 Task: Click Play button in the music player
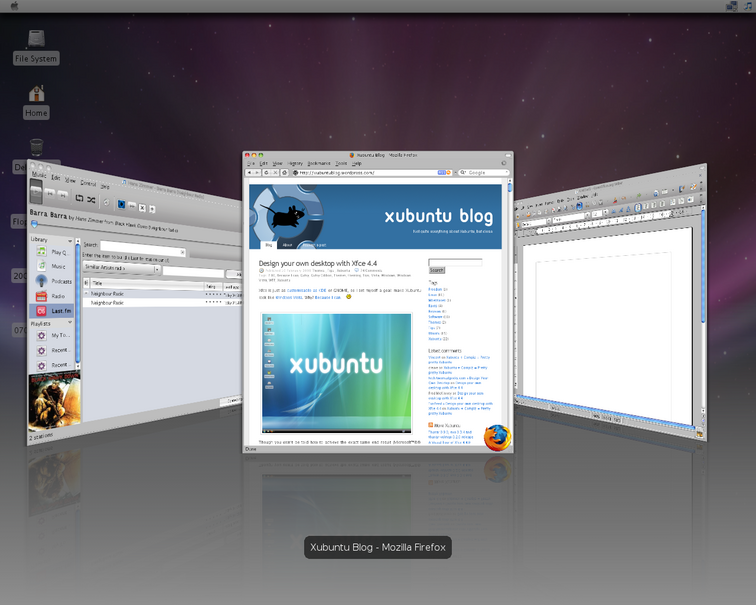(36, 191)
